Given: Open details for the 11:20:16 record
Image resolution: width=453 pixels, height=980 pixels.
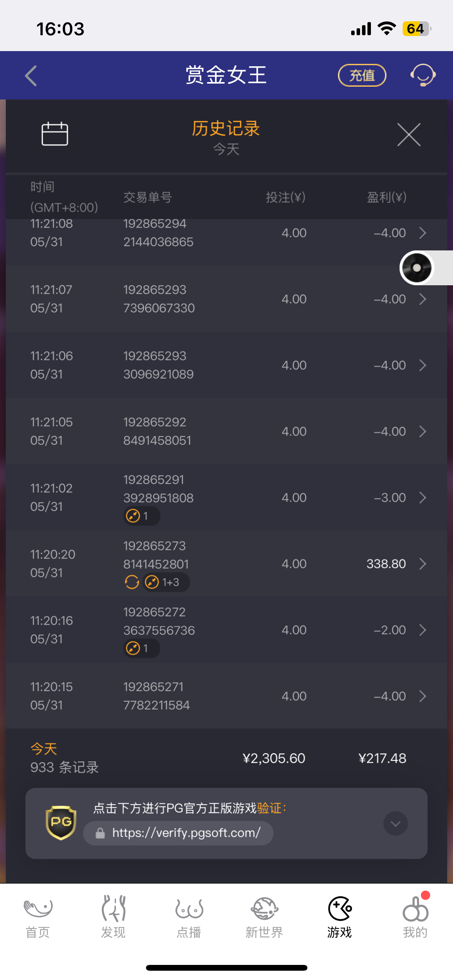Looking at the screenshot, I should coord(423,630).
